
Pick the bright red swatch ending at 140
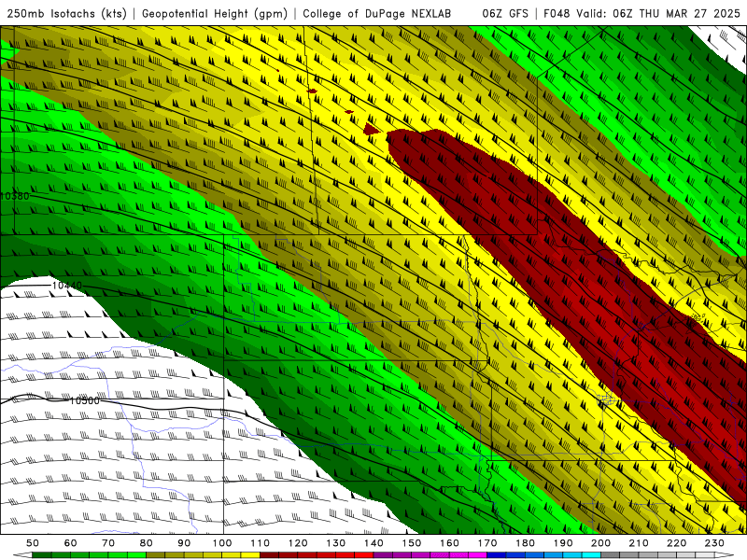coord(364,555)
